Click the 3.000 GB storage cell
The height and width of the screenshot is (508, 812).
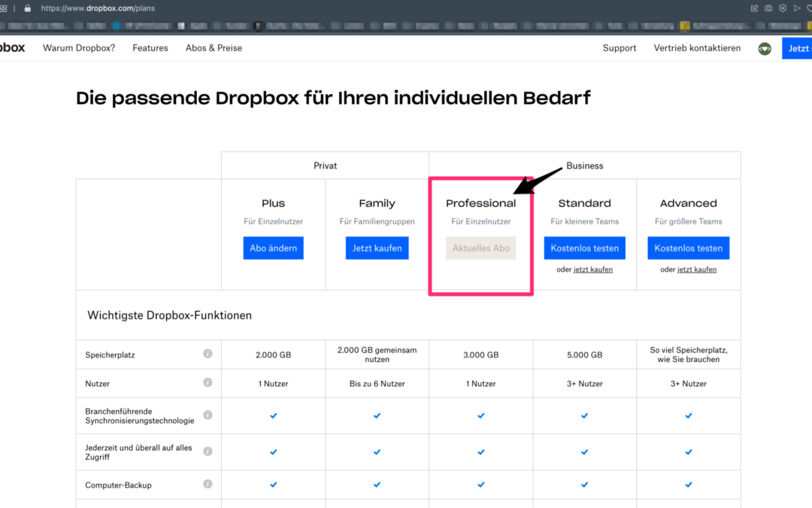tap(481, 355)
